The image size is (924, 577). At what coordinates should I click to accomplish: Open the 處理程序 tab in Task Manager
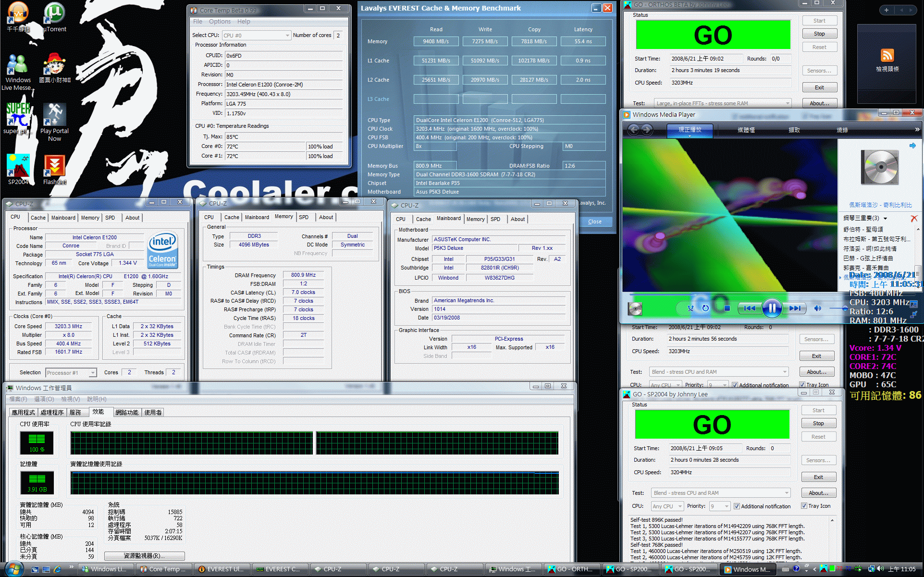pos(52,412)
